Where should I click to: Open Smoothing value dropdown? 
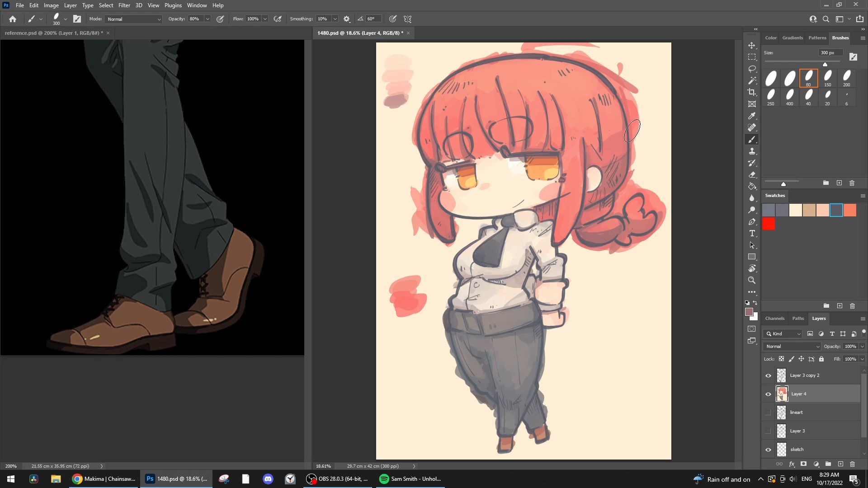335,19
